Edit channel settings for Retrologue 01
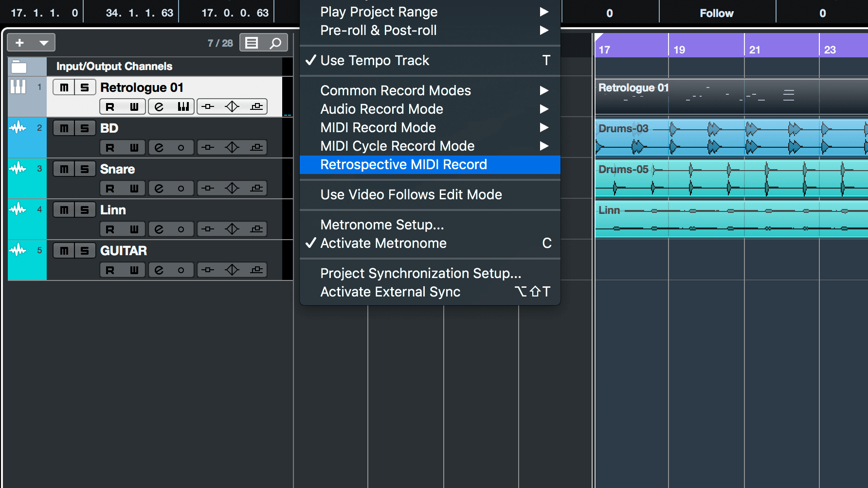This screenshot has height=488, width=868. [159, 106]
